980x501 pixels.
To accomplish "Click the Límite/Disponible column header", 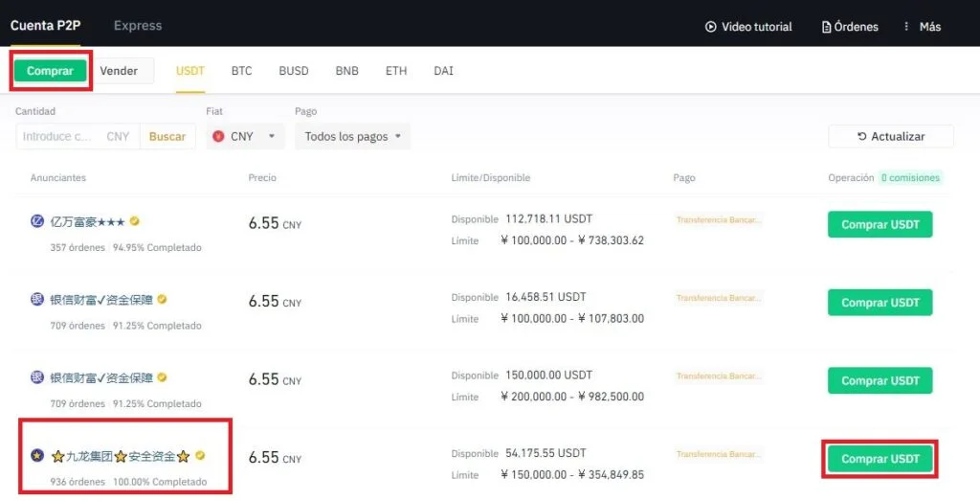I will coord(491,177).
